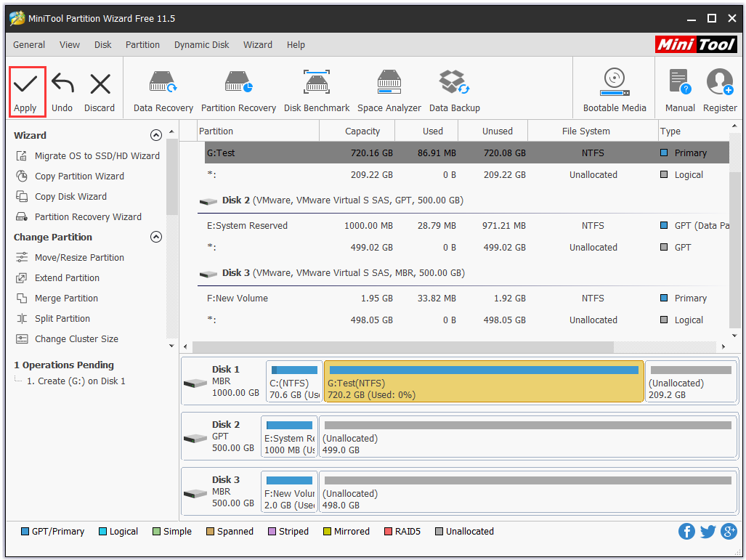Select G:Test(NTFS) block in disk map
Image resolution: width=746 pixels, height=560 pixels.
coord(484,381)
